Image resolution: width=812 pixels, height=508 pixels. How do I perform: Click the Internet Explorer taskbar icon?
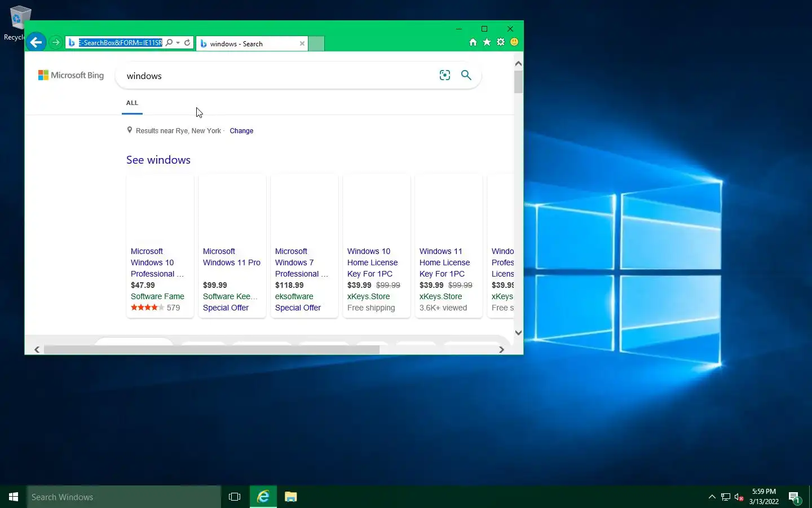(263, 497)
